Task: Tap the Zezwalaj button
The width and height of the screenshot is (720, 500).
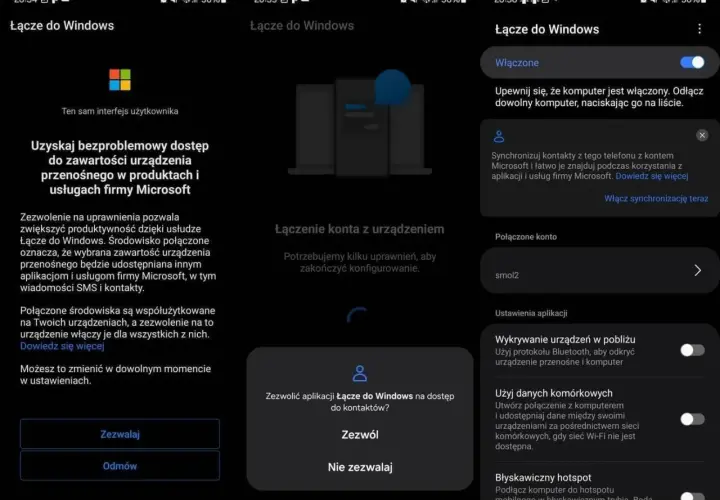Action: 120,434
